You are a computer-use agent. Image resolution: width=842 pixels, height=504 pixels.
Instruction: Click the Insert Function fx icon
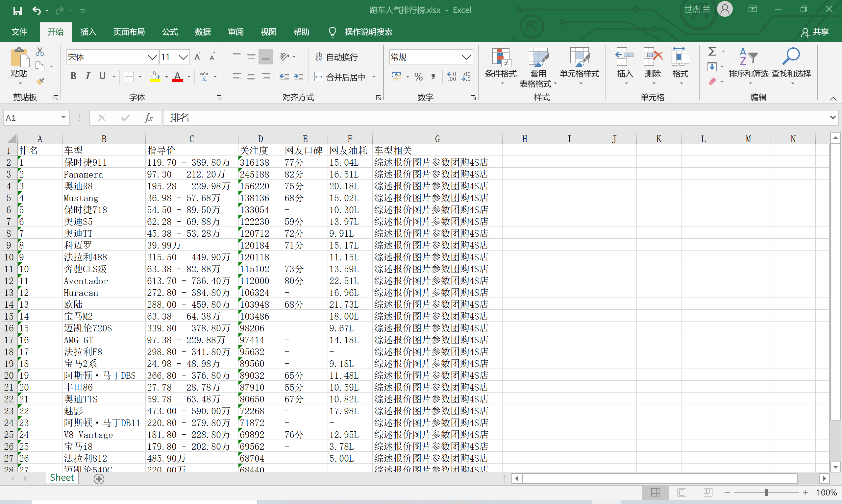click(x=149, y=118)
